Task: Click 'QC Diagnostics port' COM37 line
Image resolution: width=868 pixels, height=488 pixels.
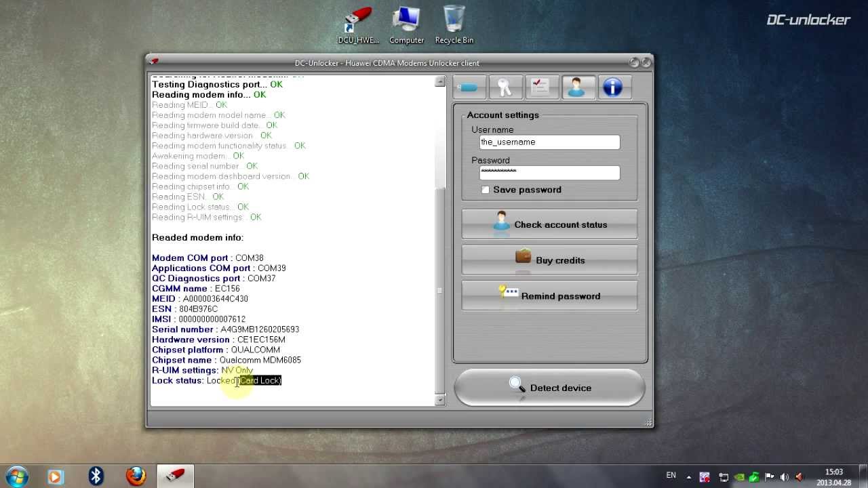Action: point(214,279)
